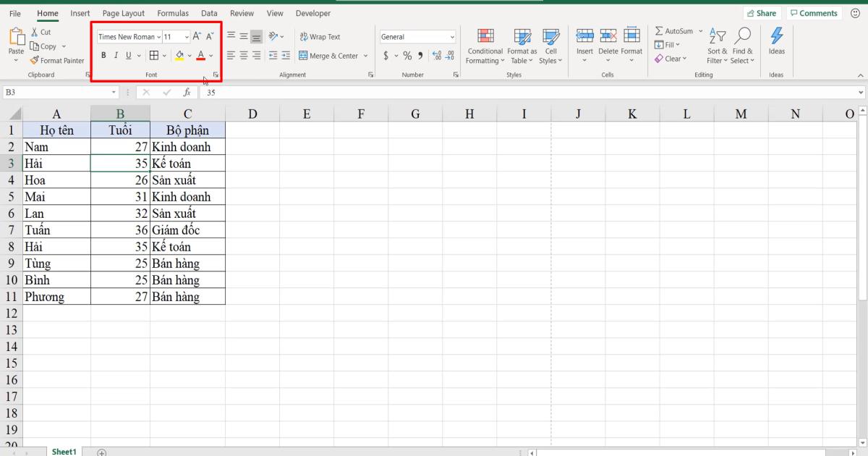868x456 pixels.
Task: Open the font name dropdown
Action: pyautogui.click(x=159, y=36)
